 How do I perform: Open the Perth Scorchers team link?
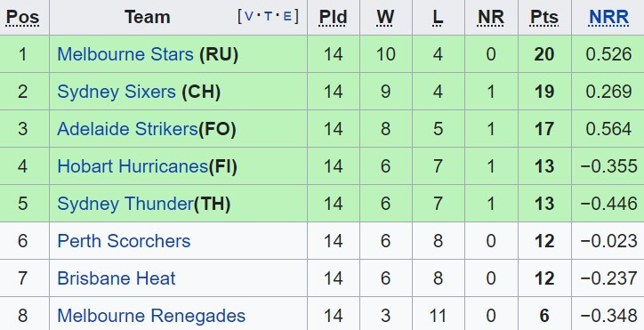point(124,241)
